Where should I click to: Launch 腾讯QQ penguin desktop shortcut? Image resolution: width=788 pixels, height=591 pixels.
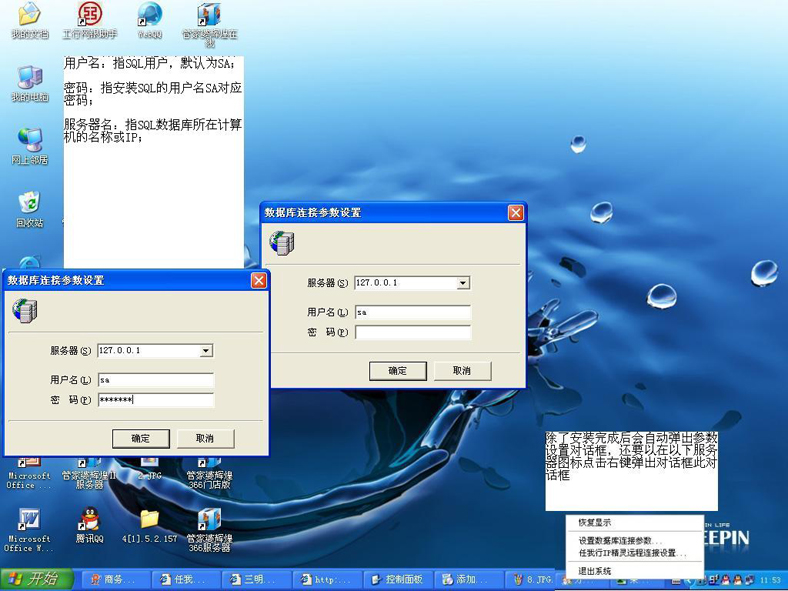pyautogui.click(x=89, y=525)
